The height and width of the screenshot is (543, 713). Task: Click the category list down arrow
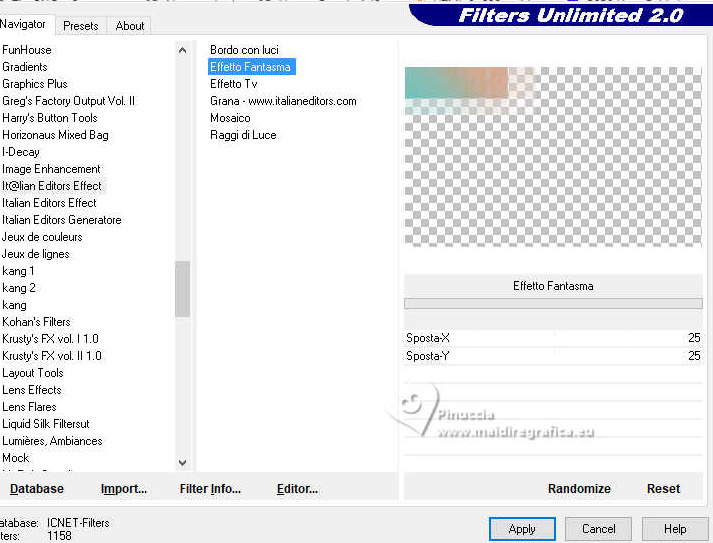182,463
